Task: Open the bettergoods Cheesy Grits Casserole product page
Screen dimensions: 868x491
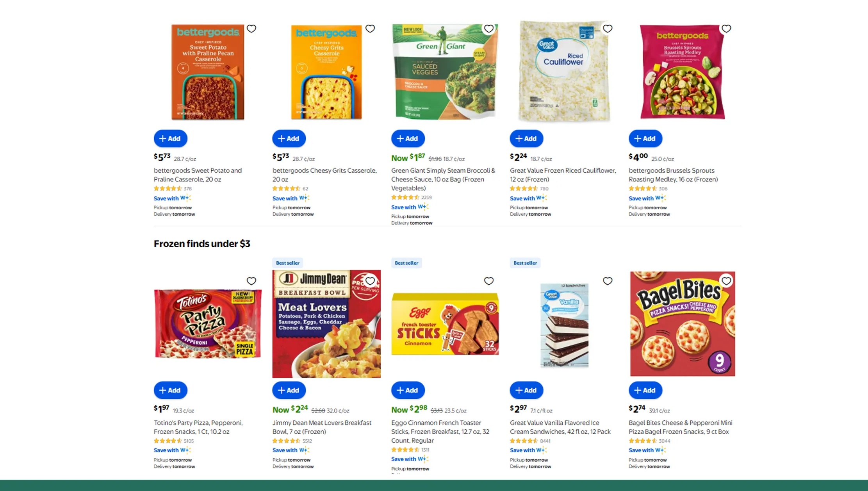Action: pos(324,175)
